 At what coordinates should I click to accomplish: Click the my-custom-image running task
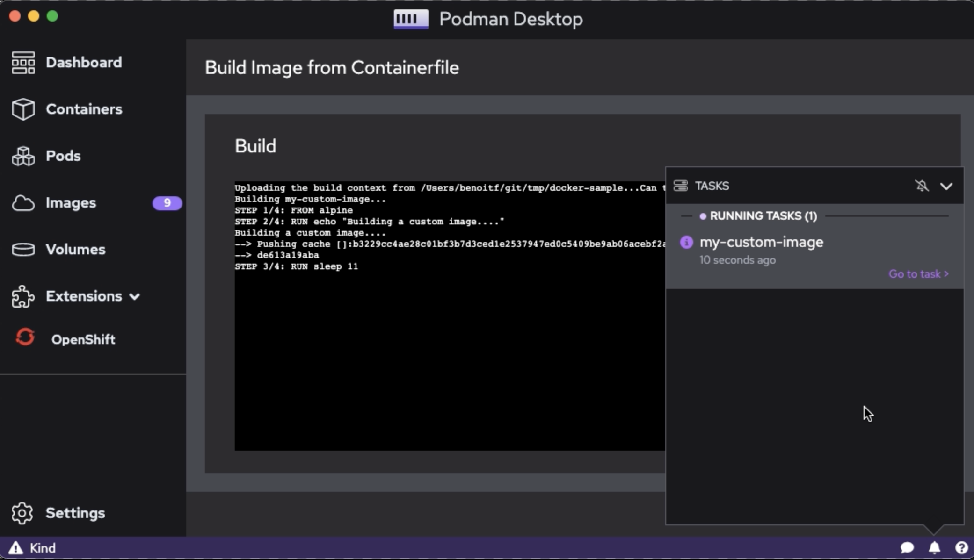pos(761,242)
